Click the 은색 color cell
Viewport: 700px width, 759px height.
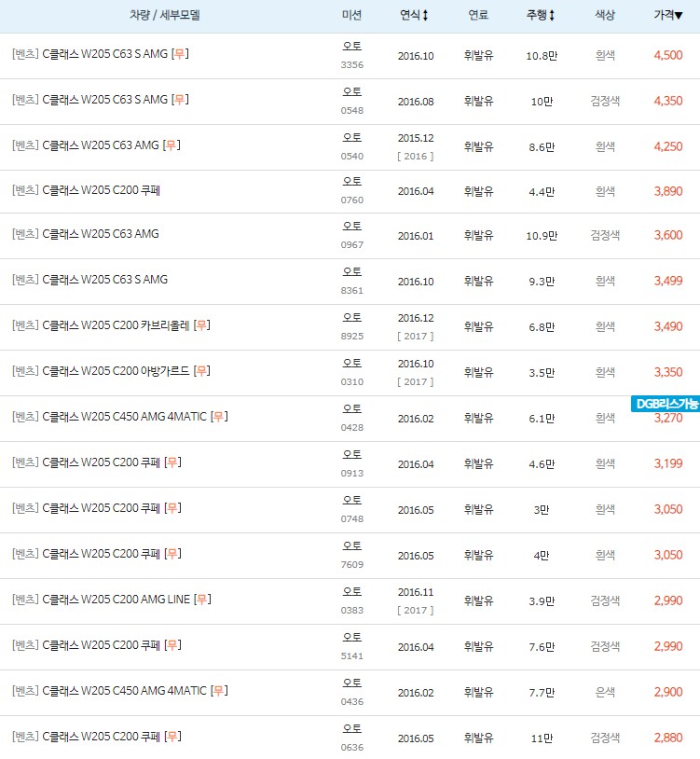tap(605, 692)
